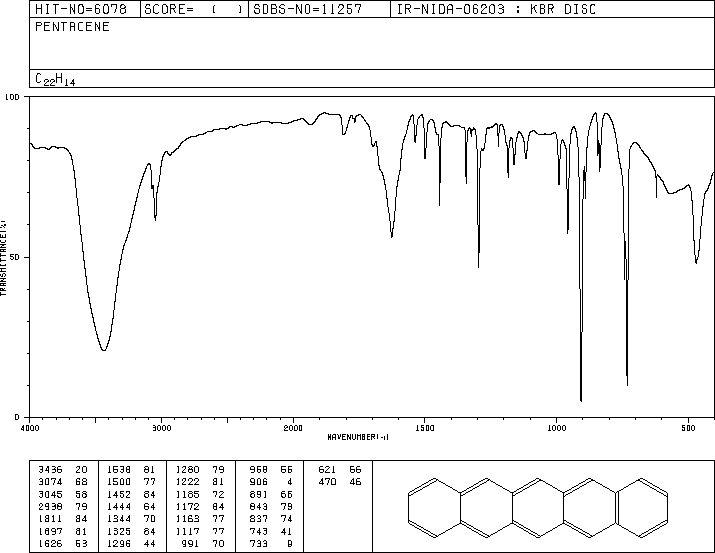Click peak table entry 733 8

[271, 543]
